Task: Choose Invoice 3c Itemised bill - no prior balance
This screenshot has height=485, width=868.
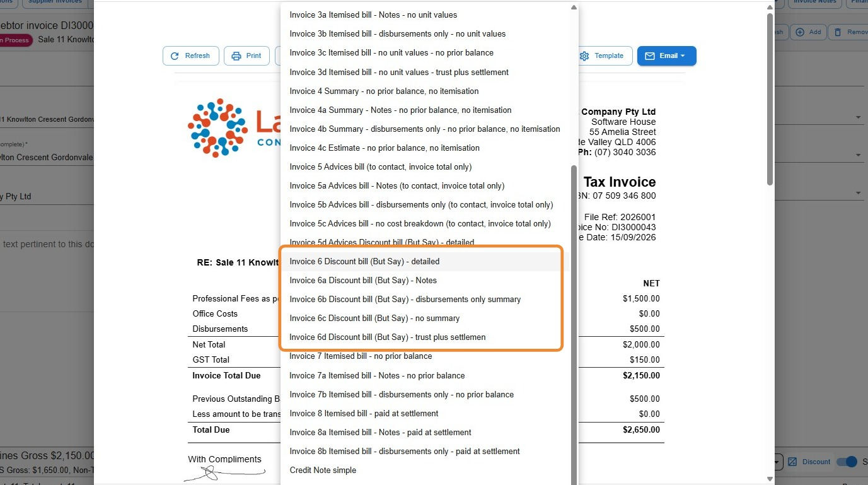Action: coord(426,52)
